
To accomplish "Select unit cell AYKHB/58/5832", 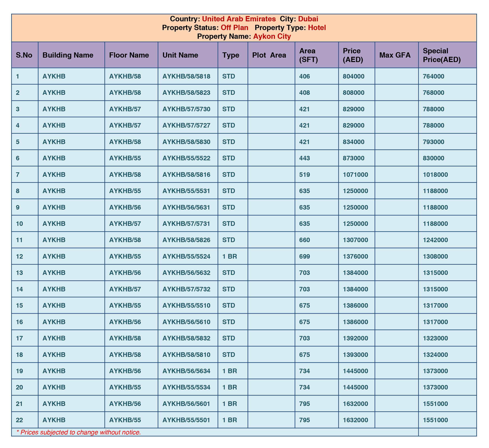I will (x=188, y=338).
